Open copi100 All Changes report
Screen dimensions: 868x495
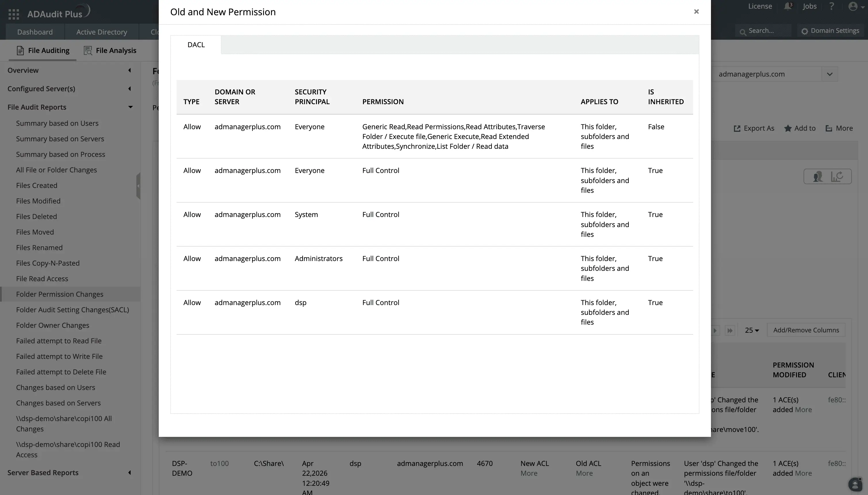64,424
